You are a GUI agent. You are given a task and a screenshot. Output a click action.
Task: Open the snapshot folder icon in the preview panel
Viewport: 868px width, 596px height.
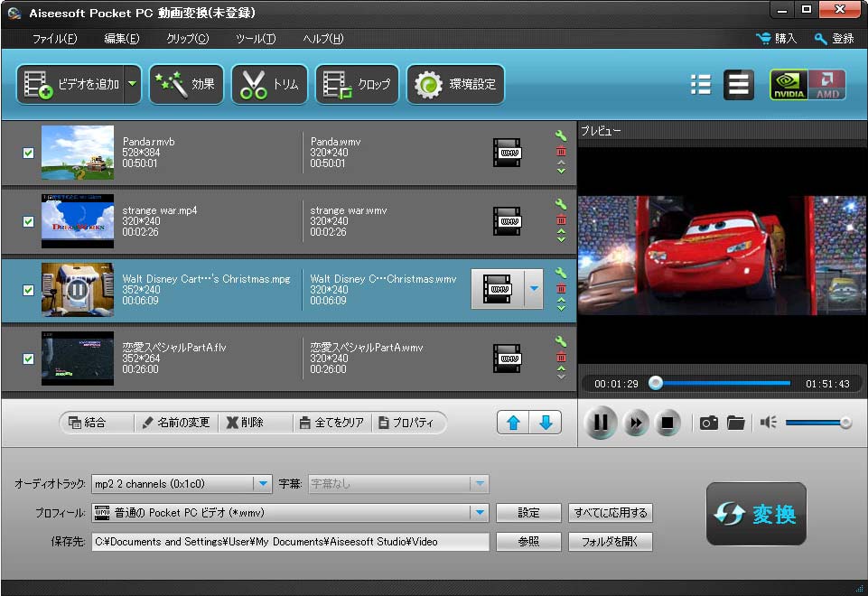tap(736, 423)
